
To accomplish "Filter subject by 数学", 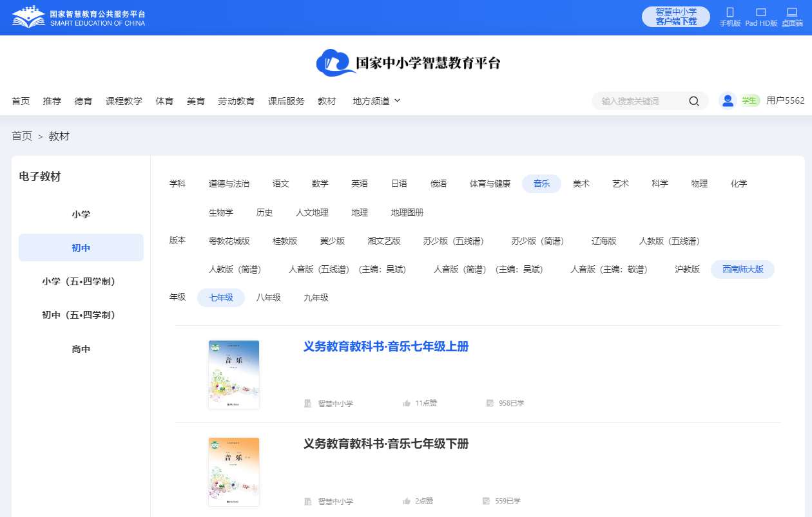I will [x=320, y=183].
